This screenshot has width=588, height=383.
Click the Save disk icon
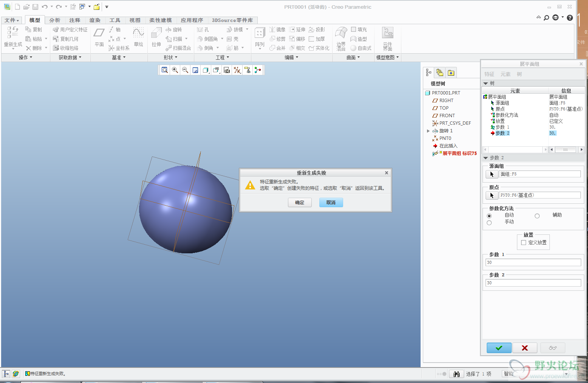click(x=35, y=7)
